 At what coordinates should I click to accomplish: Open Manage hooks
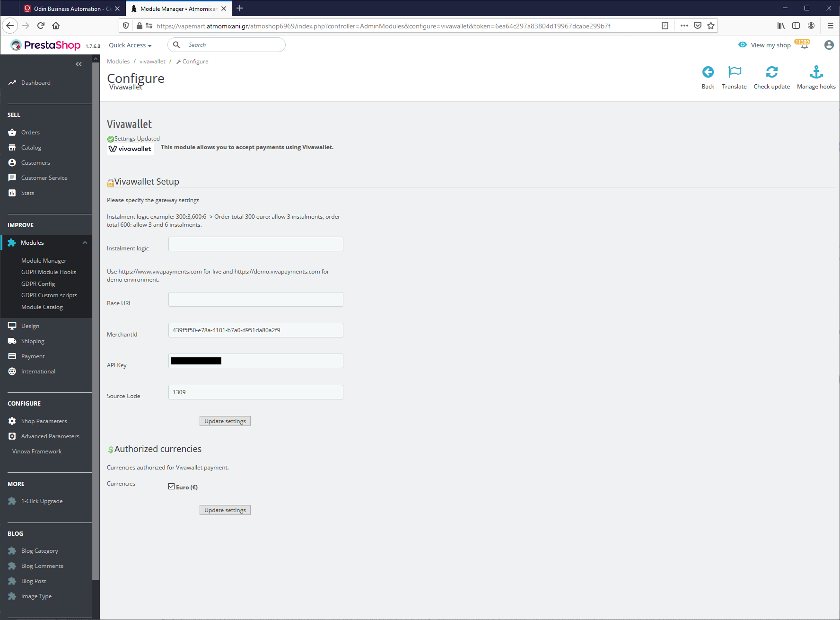[816, 76]
